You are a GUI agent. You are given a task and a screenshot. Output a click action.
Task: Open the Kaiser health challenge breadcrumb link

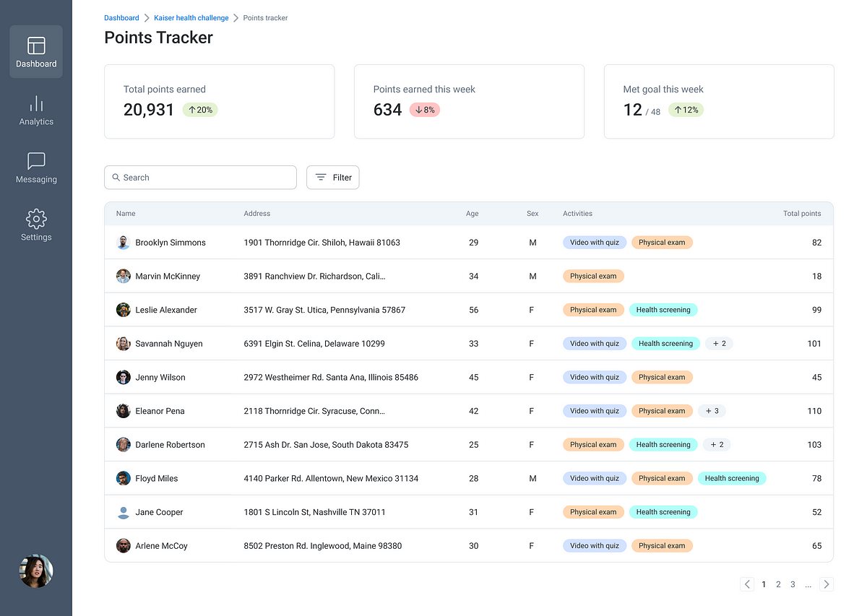tap(191, 18)
